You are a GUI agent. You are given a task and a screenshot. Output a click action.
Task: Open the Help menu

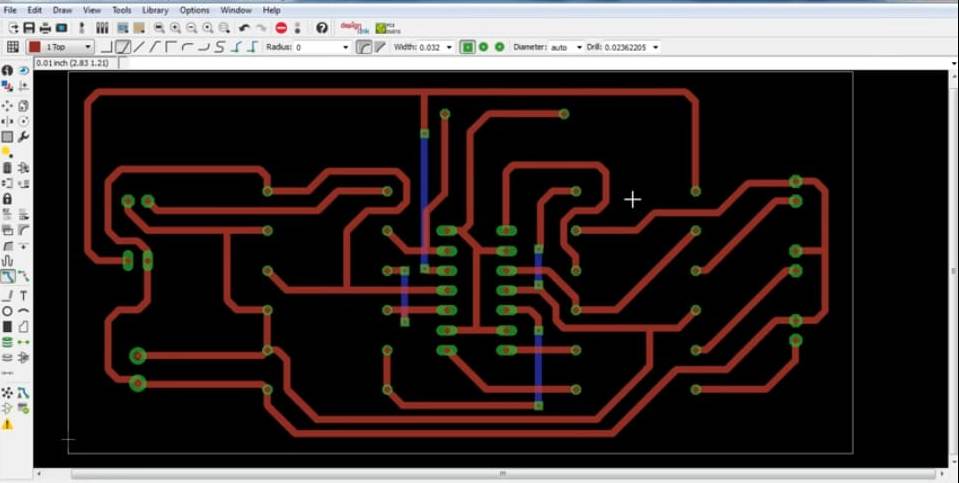(271, 10)
